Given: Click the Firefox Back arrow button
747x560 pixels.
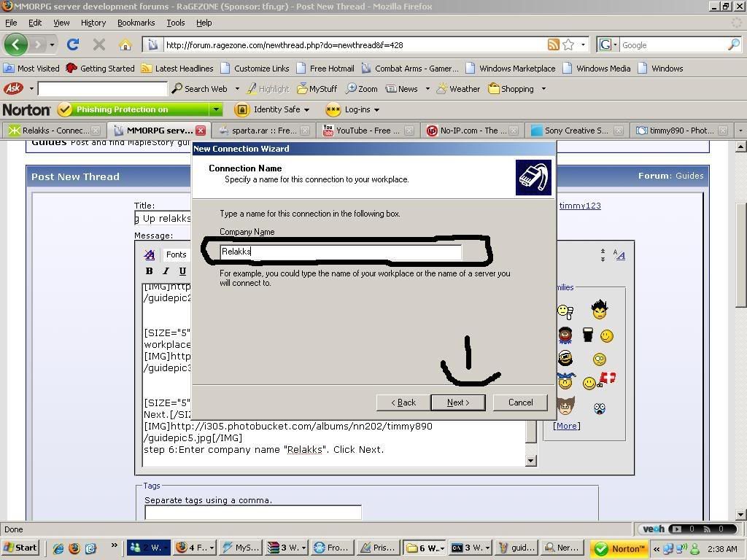Looking at the screenshot, I should point(16,44).
